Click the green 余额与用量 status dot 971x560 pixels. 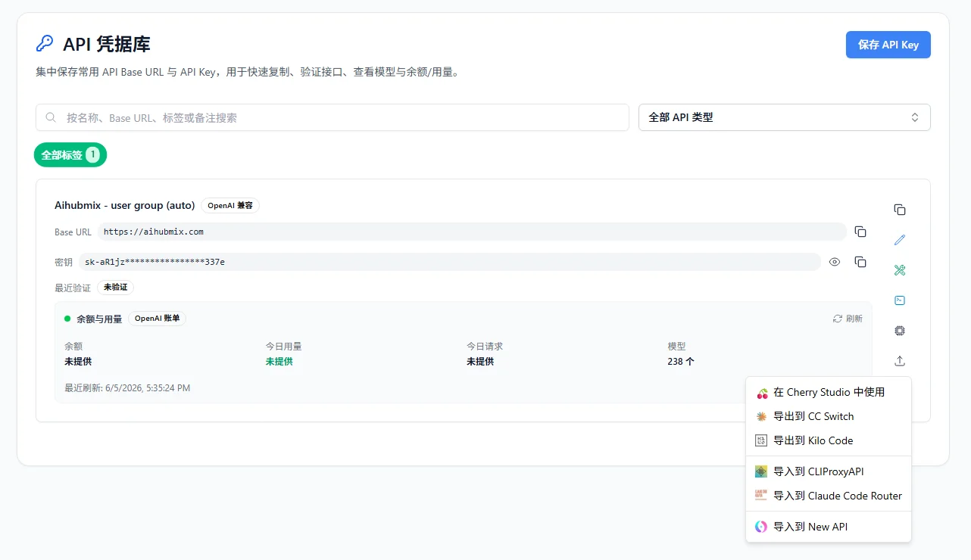click(x=67, y=319)
